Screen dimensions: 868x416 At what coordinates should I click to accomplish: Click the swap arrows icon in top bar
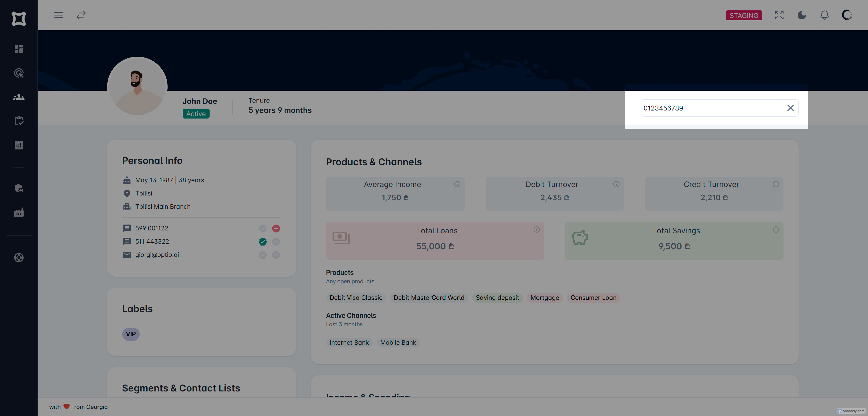[x=81, y=15]
